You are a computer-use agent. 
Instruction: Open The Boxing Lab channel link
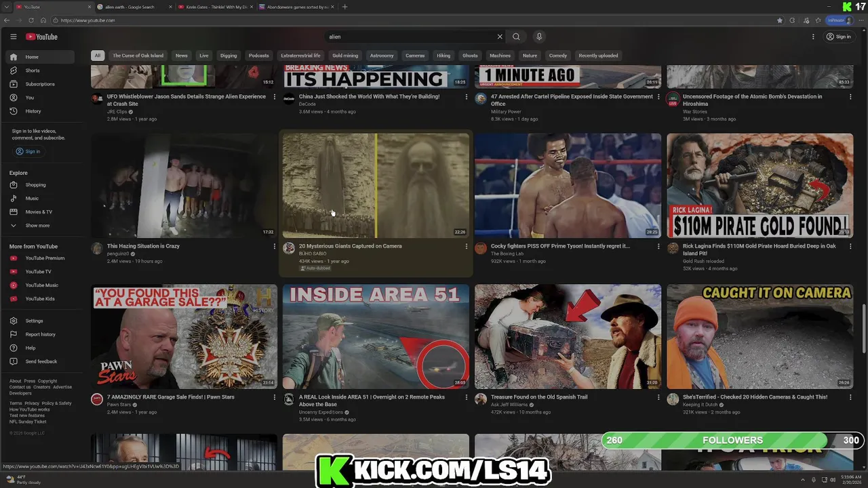click(x=507, y=253)
